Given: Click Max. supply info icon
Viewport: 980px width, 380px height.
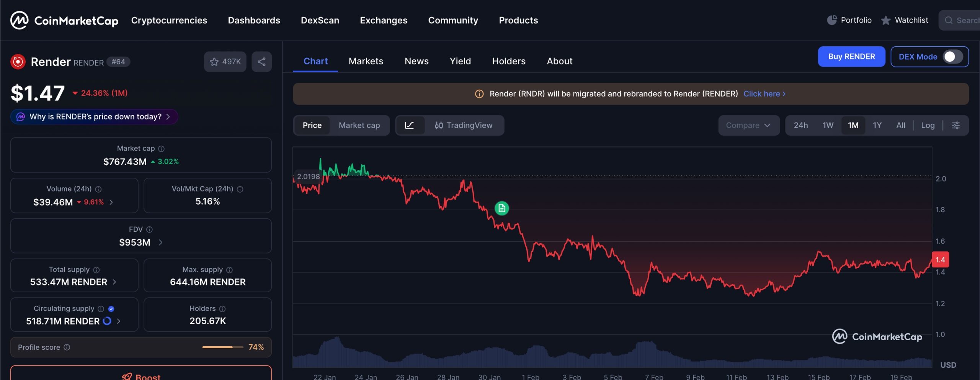Looking at the screenshot, I should 229,270.
